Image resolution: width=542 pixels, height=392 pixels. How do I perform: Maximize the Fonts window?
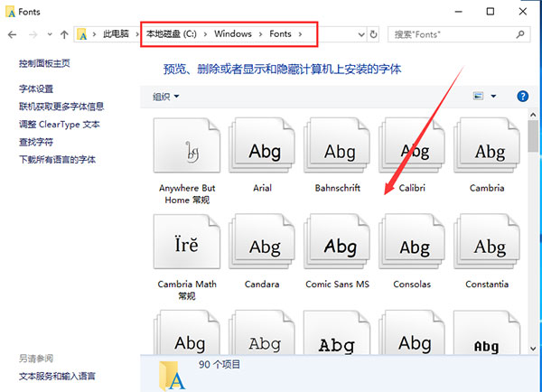491,12
